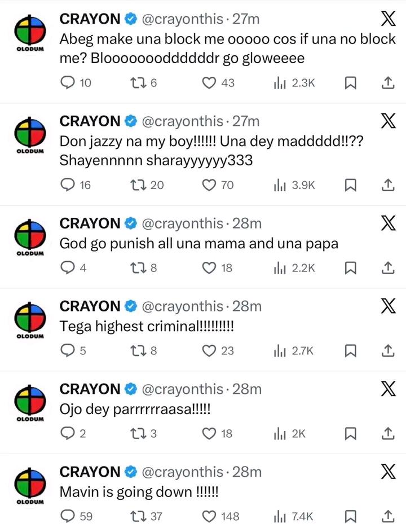Click the verified badge on "Ojo dey parrrrrraasa" tweet
Viewport: 406px width, 532px height.
[130, 389]
